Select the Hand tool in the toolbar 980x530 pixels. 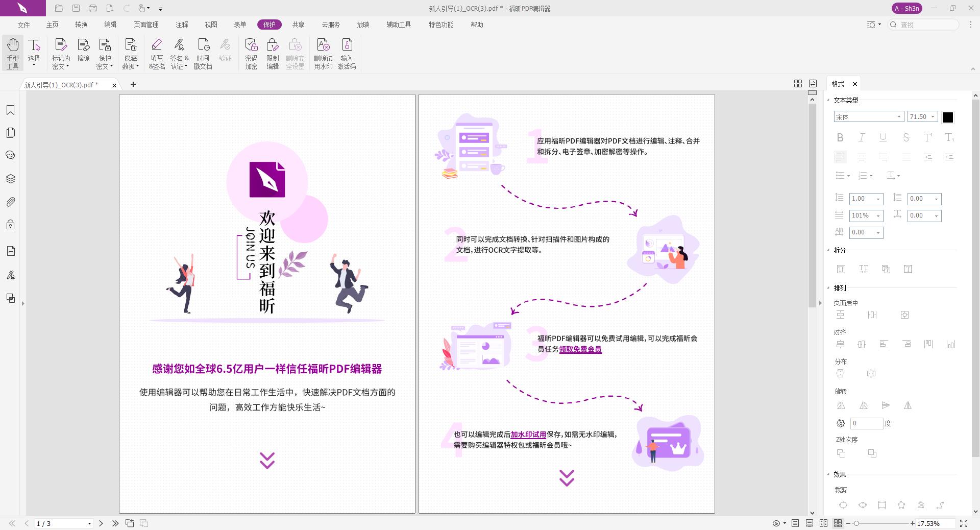coord(12,53)
